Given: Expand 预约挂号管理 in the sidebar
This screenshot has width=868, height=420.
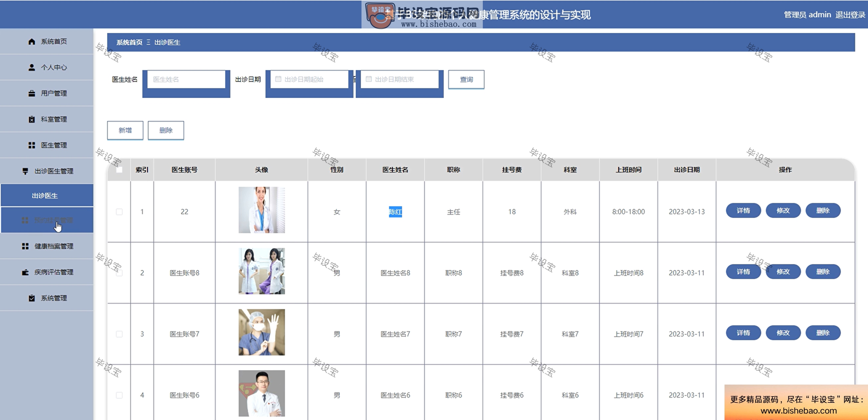Looking at the screenshot, I should (x=47, y=220).
